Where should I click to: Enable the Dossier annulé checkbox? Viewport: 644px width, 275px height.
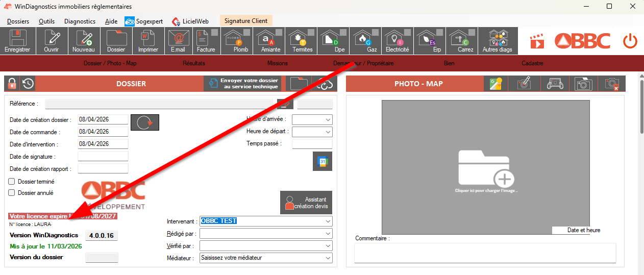pos(12,193)
